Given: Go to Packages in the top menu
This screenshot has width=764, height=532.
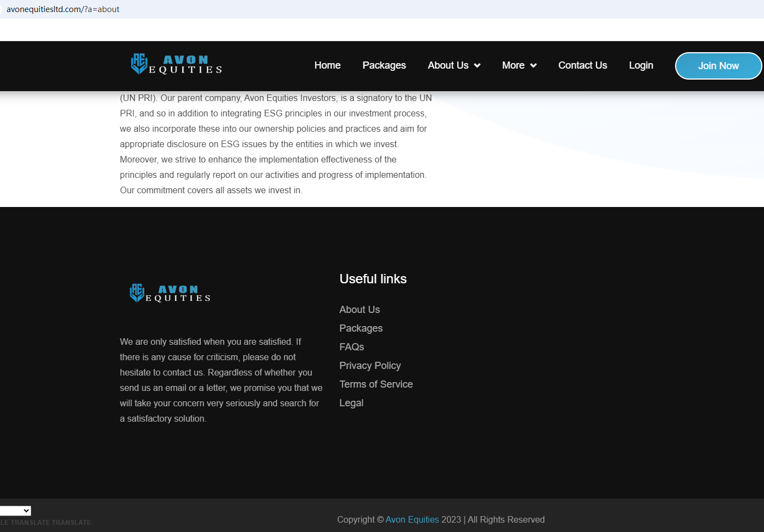Looking at the screenshot, I should pyautogui.click(x=384, y=65).
